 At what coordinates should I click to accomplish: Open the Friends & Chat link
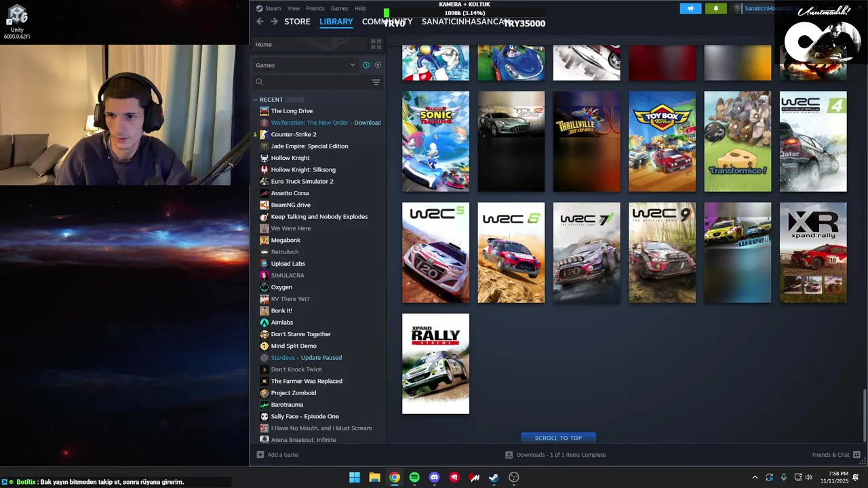pos(831,455)
